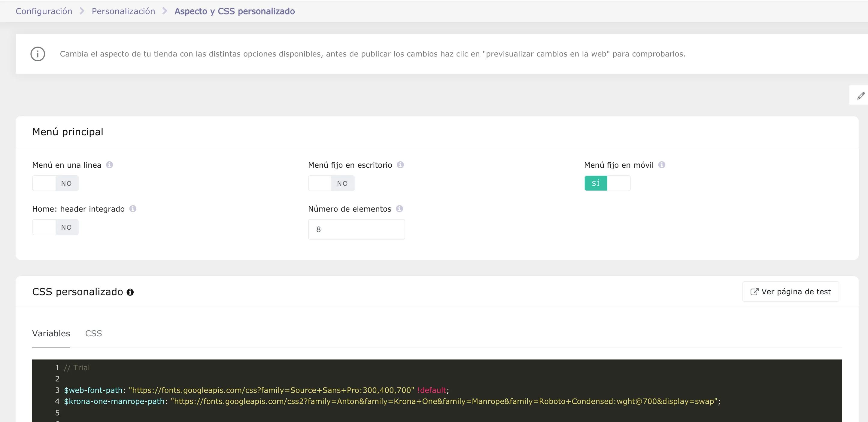Image resolution: width=868 pixels, height=422 pixels.
Task: Click the Número de elementos input field
Action: [x=357, y=229]
